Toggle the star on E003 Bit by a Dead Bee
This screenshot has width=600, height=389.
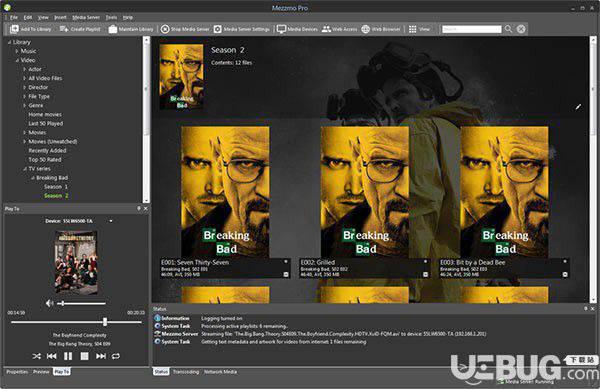(565, 262)
